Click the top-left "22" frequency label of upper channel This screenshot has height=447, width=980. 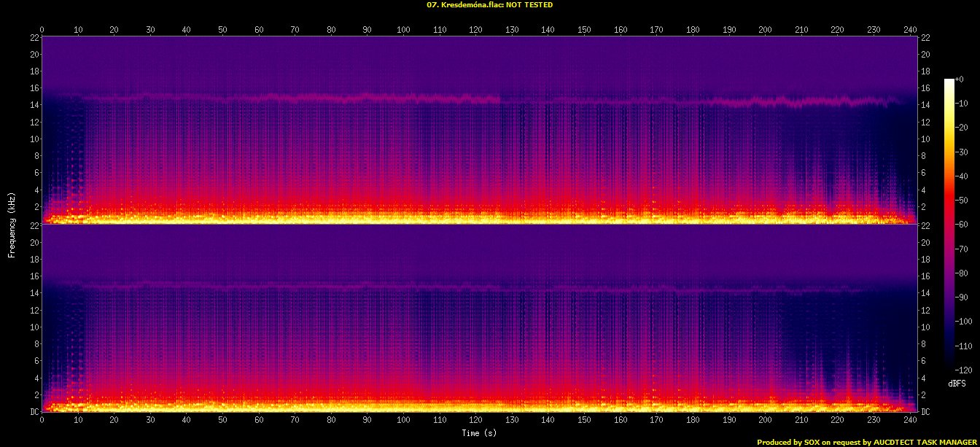(x=34, y=37)
